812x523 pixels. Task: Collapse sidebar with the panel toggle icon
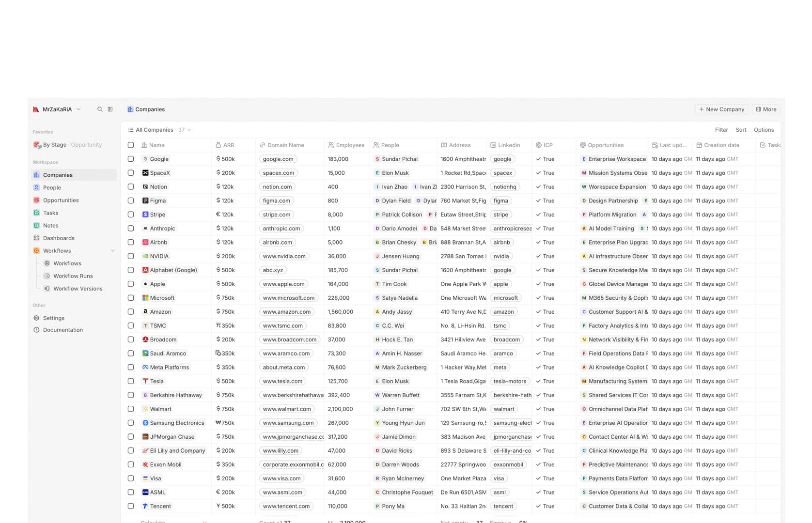tap(110, 109)
